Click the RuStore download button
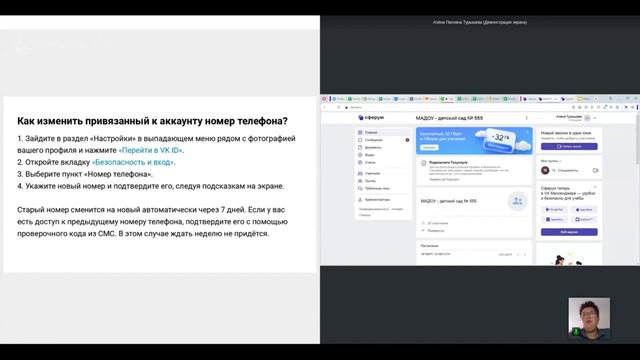Image resolution: width=640 pixels, height=360 pixels. tap(584, 220)
